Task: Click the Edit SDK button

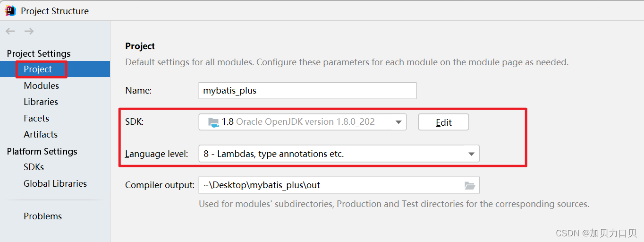Action: [x=443, y=122]
